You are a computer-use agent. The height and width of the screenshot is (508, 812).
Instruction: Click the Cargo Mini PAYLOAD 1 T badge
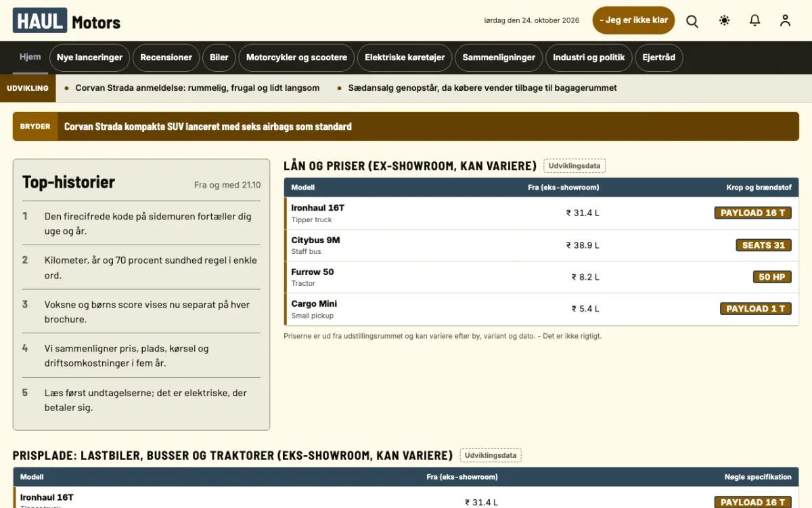(755, 309)
